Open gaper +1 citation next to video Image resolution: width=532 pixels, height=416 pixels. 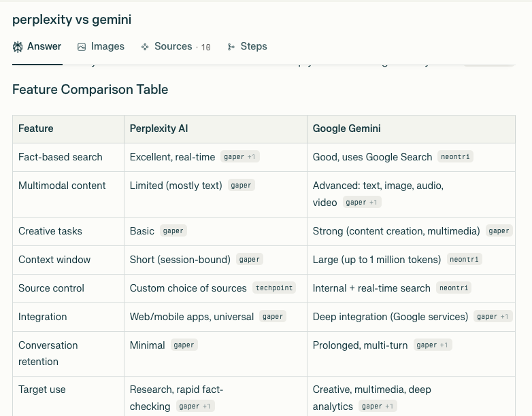(362, 202)
